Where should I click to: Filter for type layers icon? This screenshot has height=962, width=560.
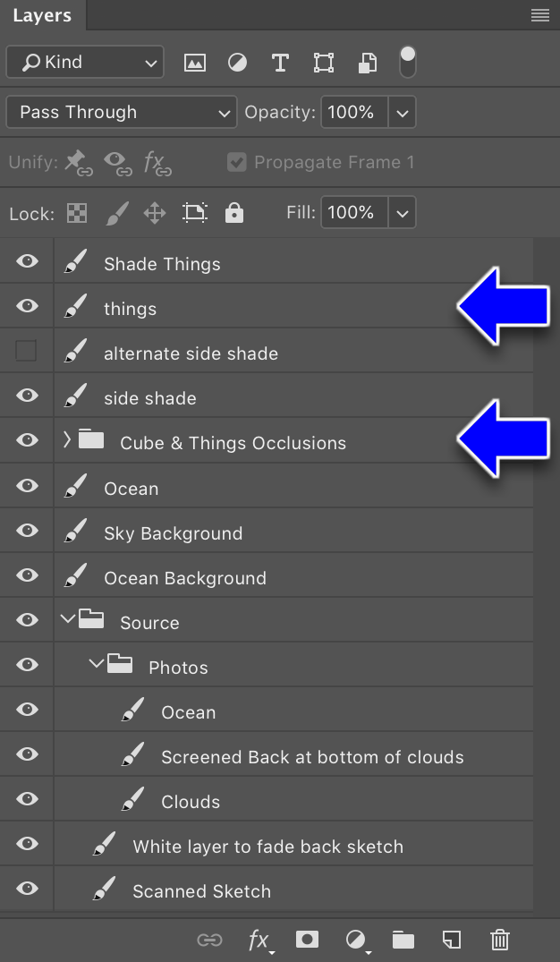[x=280, y=63]
